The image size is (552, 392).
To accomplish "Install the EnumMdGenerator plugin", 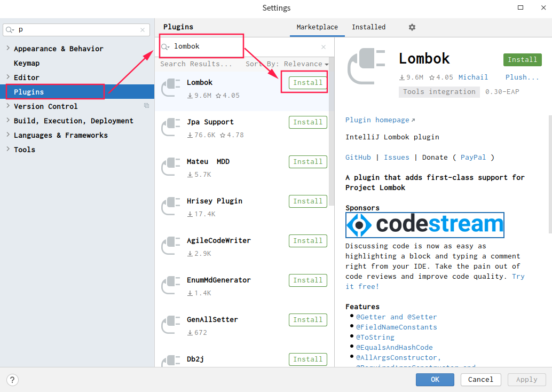I will tap(307, 280).
